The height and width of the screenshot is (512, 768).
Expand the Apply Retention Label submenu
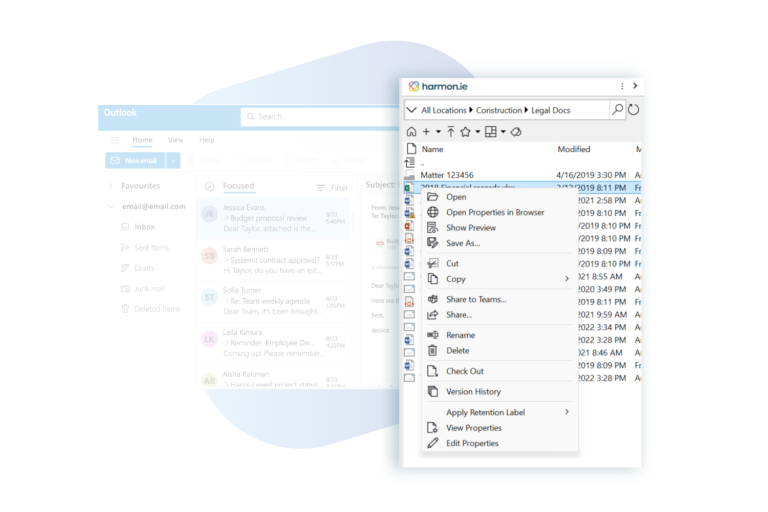[566, 412]
